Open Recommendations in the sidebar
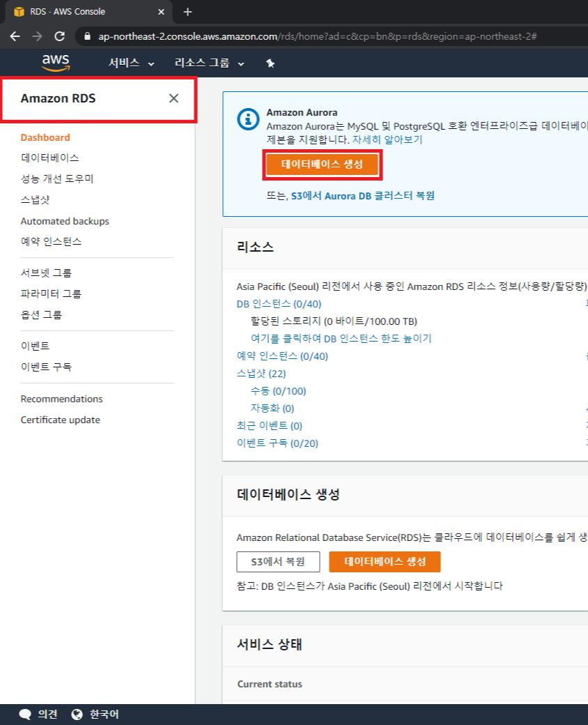 (x=61, y=399)
